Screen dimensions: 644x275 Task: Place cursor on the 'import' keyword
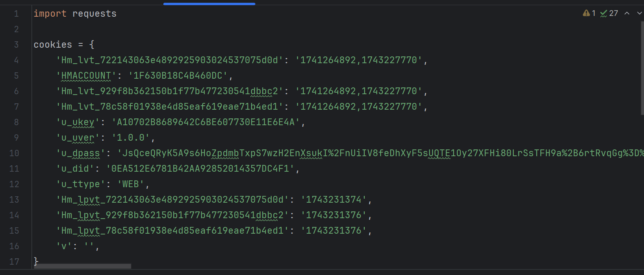[x=50, y=14]
